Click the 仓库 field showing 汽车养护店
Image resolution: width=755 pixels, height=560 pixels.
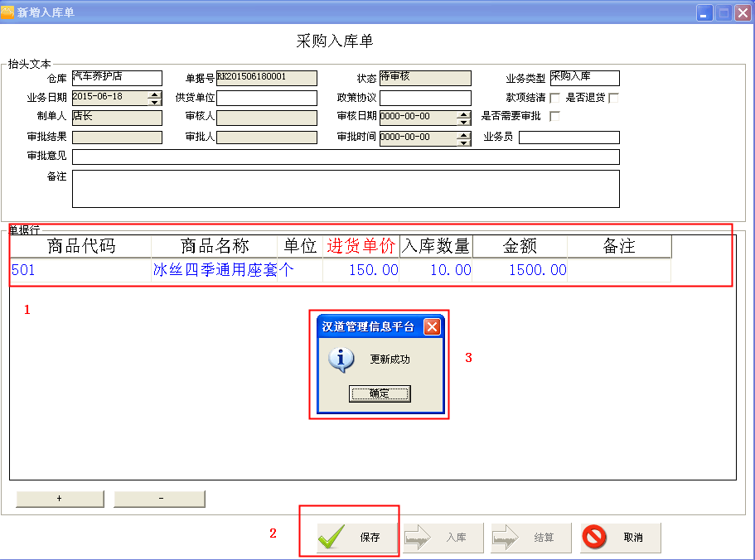pos(117,78)
